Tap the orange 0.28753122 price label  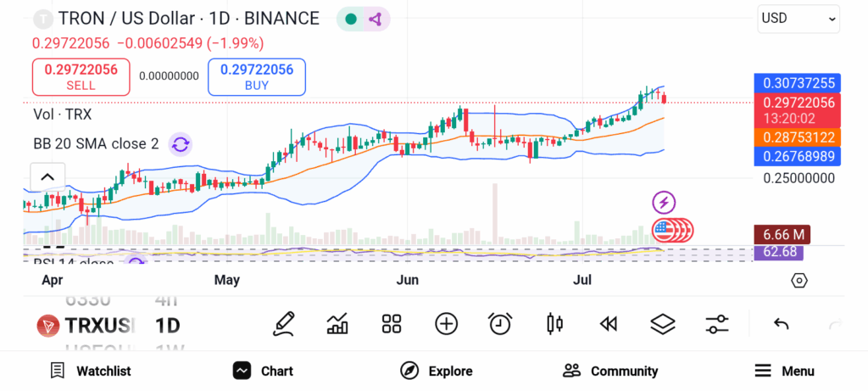[798, 137]
